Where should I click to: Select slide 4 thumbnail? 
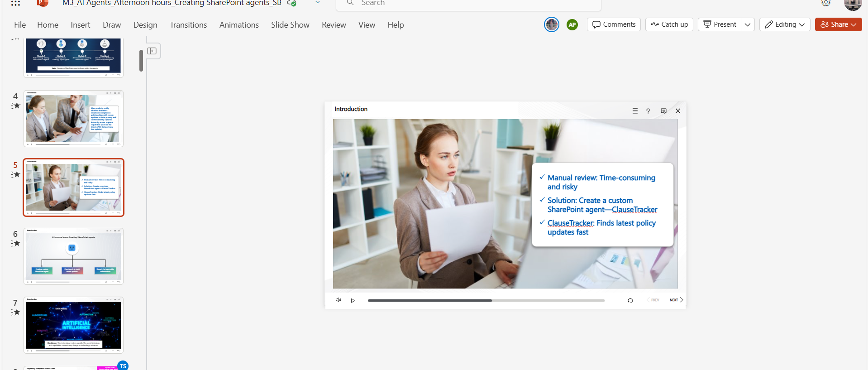tap(74, 119)
